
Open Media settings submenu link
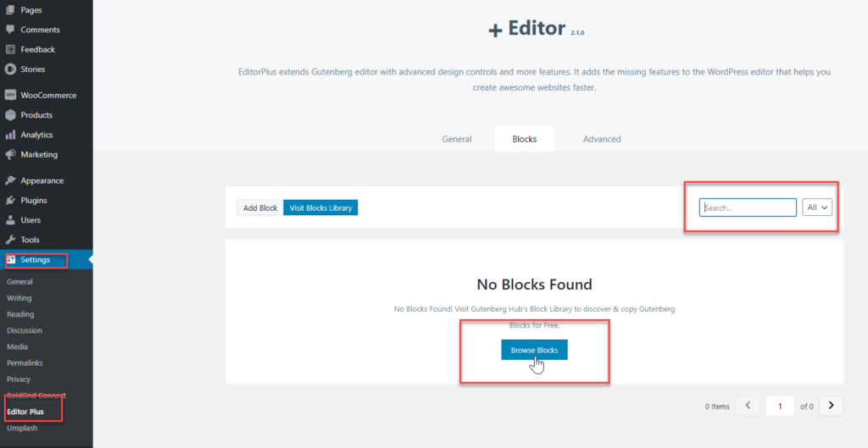pyautogui.click(x=17, y=346)
